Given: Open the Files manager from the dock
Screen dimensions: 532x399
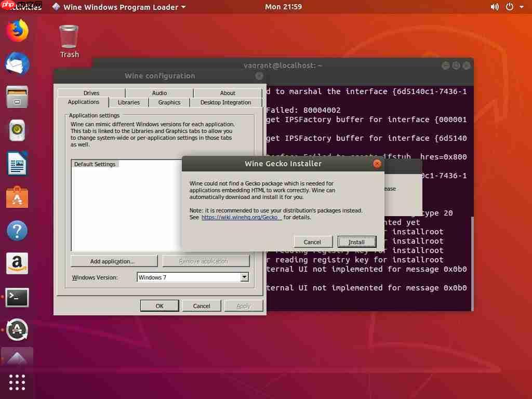Looking at the screenshot, I should click(x=17, y=97).
